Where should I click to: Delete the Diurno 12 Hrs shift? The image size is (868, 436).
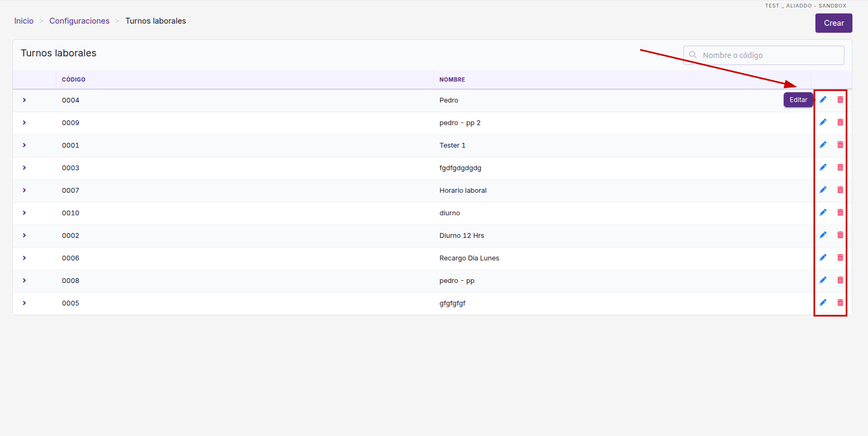840,235
